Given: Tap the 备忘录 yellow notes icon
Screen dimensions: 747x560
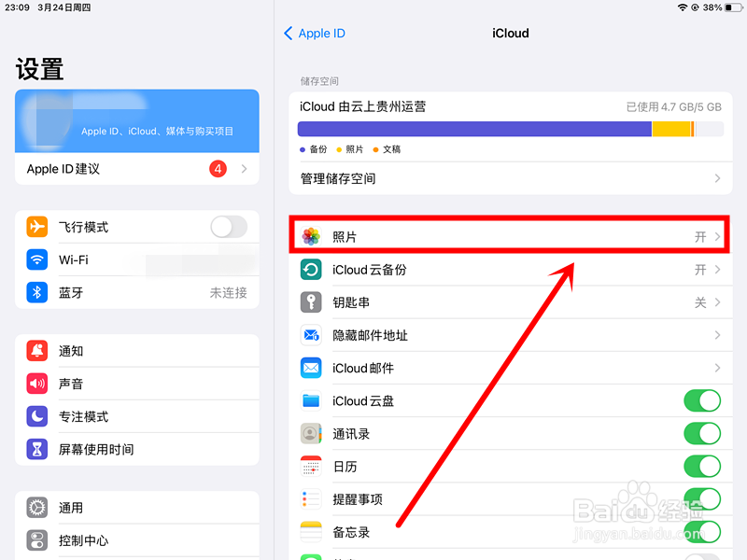Looking at the screenshot, I should pos(311,532).
